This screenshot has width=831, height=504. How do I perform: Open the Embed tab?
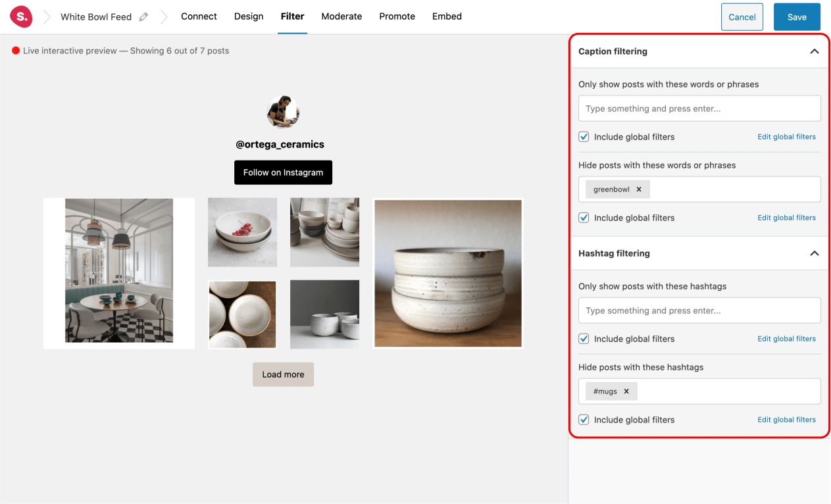pyautogui.click(x=447, y=16)
